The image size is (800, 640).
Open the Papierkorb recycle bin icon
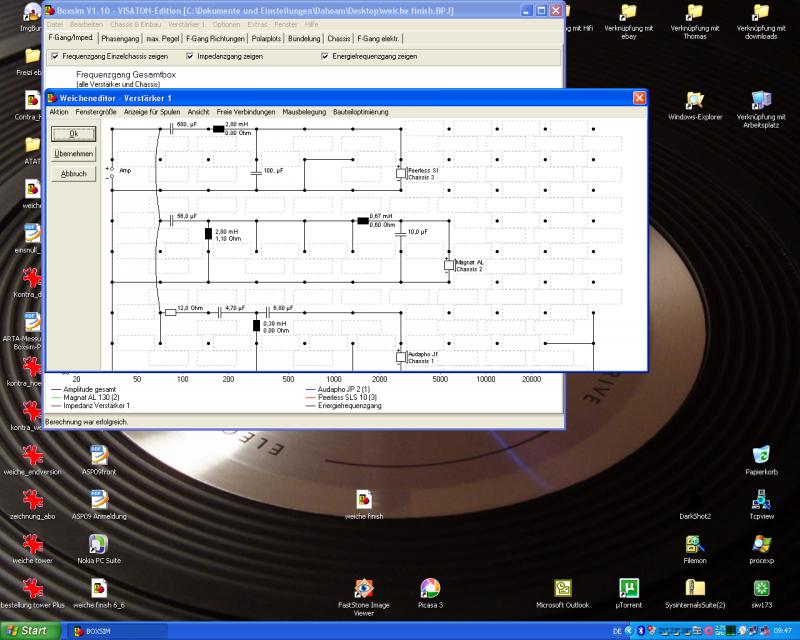pos(760,454)
